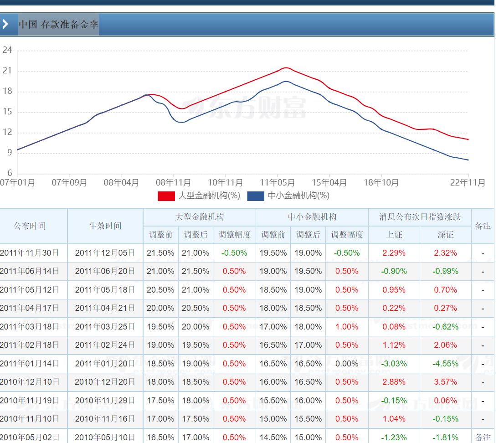Click the 0.27% 深证 value

[446, 308]
